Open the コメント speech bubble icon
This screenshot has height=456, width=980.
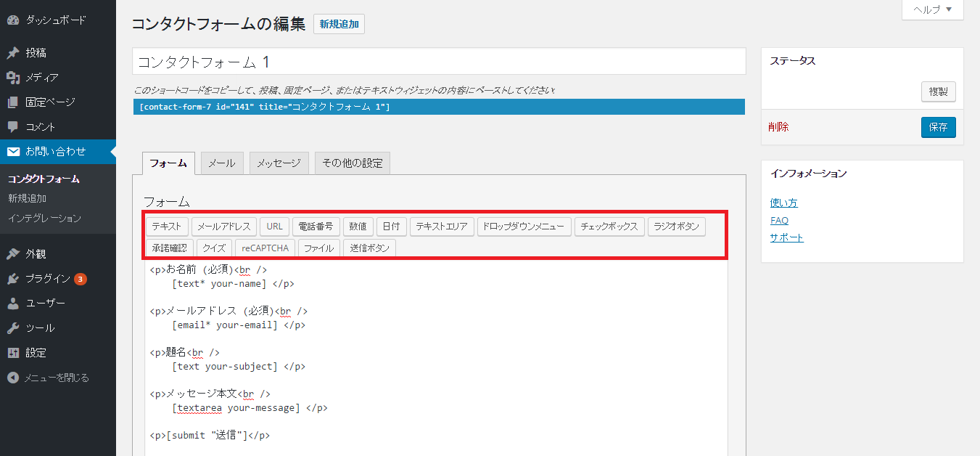click(x=12, y=126)
